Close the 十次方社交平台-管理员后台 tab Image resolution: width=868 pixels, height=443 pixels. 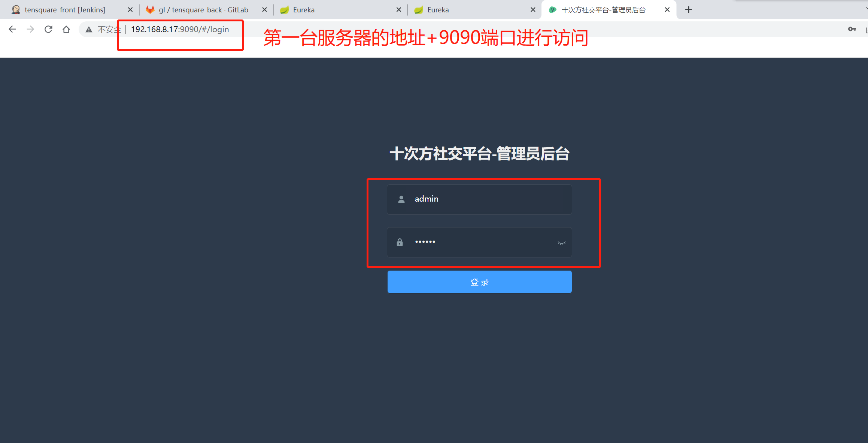point(667,10)
